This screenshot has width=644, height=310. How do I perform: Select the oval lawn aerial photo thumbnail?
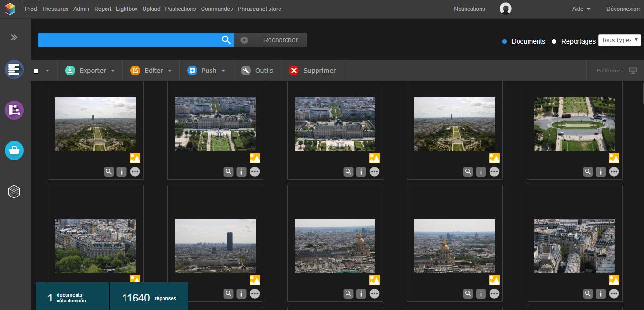click(x=575, y=124)
